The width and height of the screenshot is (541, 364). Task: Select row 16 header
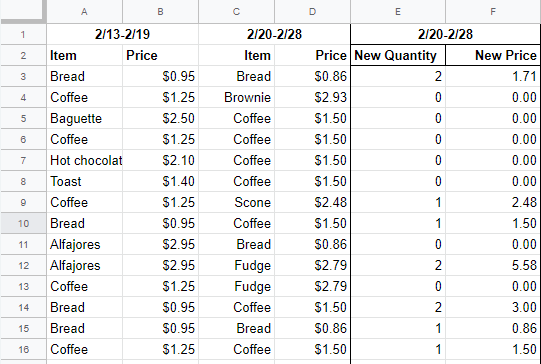tap(23, 349)
